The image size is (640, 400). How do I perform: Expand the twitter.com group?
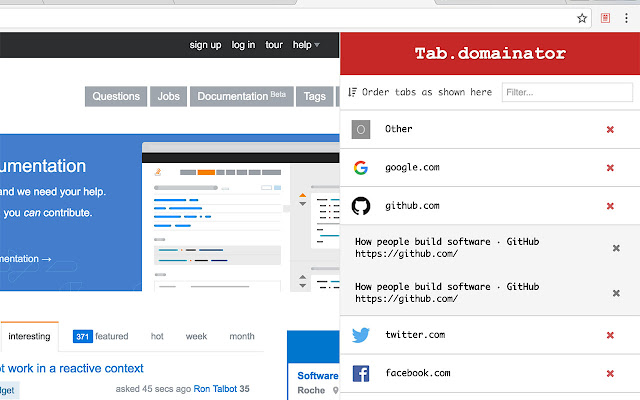click(490, 335)
